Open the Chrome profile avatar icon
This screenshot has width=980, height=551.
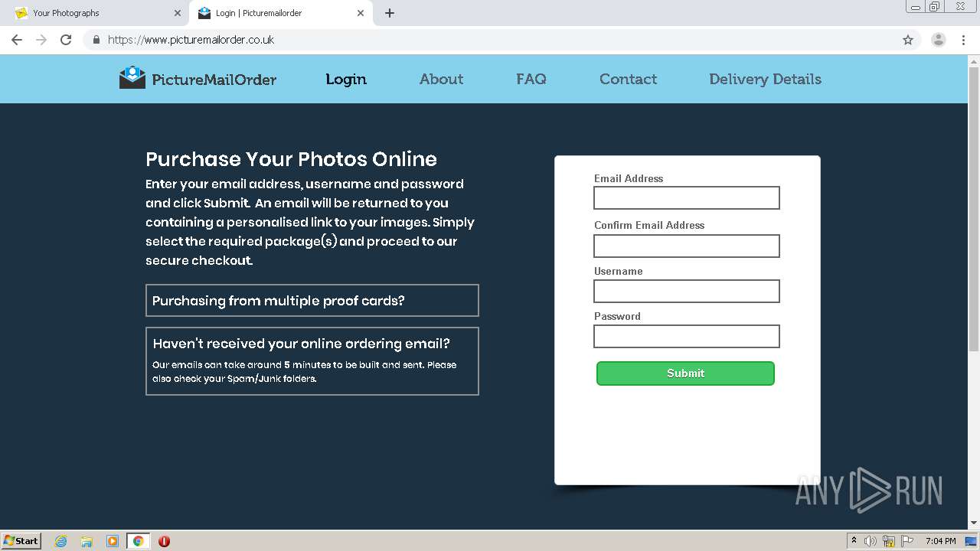tap(939, 40)
